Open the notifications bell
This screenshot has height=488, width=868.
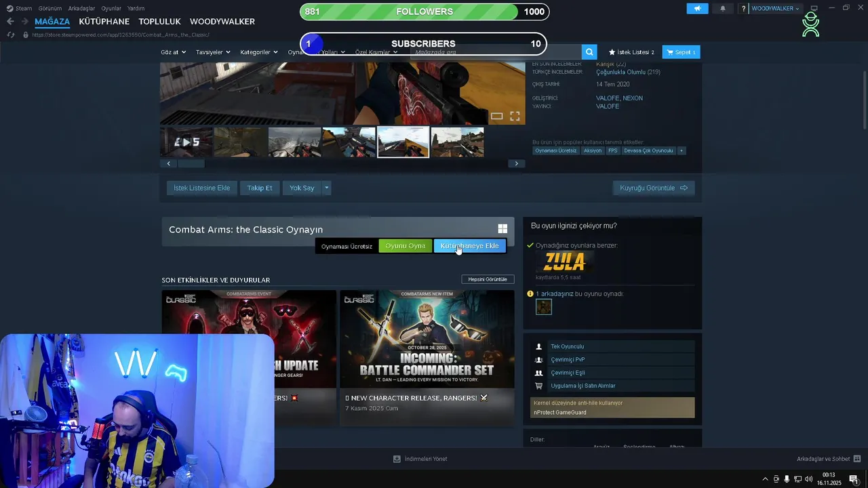click(722, 8)
